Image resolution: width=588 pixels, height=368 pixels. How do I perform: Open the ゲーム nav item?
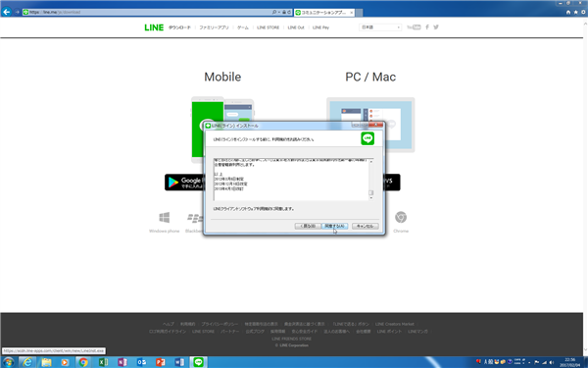click(243, 27)
